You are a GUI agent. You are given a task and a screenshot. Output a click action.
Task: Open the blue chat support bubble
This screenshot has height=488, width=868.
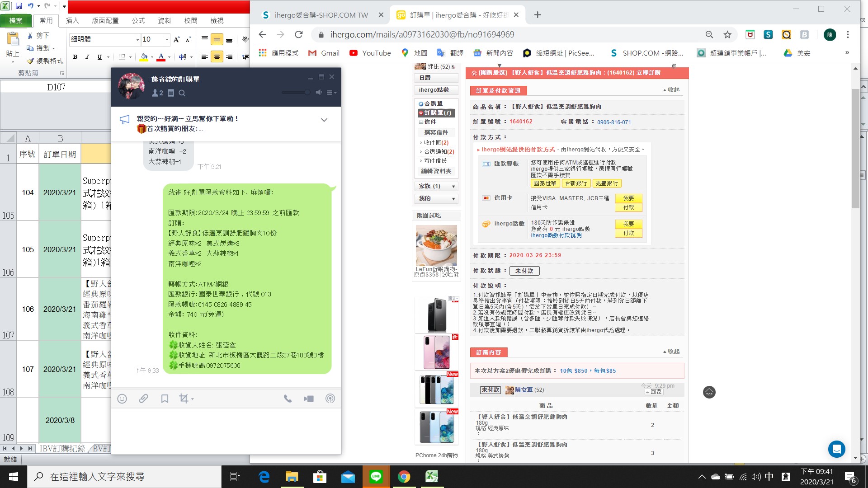[837, 449]
